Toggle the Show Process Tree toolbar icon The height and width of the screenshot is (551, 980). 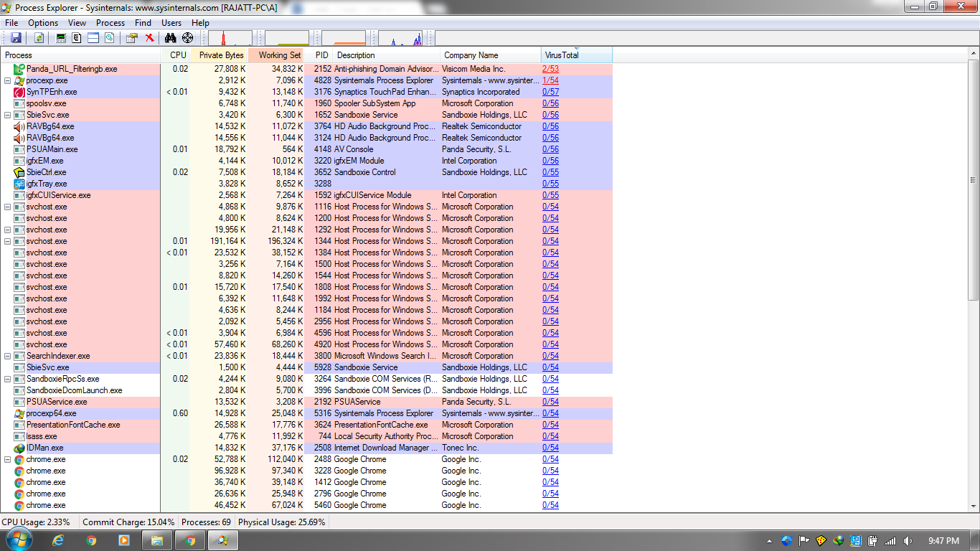[x=77, y=38]
